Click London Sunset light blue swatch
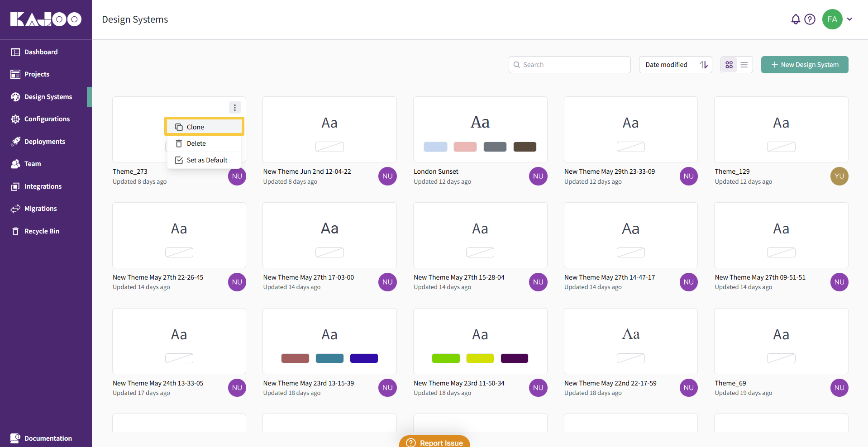The height and width of the screenshot is (447, 868). (x=435, y=147)
